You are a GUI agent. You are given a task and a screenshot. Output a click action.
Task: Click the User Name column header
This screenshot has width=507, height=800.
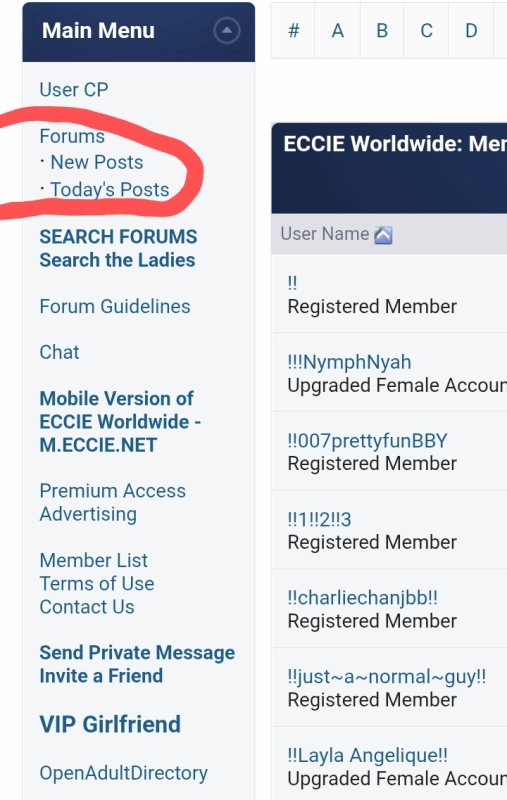(325, 234)
